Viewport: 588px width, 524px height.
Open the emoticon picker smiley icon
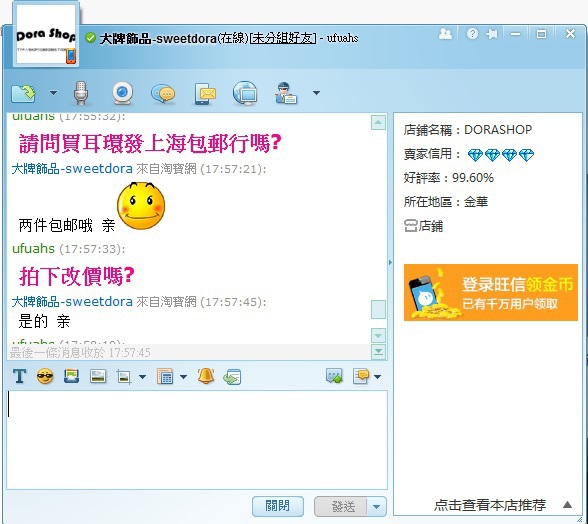pyautogui.click(x=45, y=376)
